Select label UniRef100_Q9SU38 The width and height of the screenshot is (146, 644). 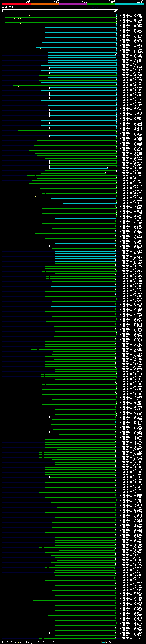click(x=131, y=55)
